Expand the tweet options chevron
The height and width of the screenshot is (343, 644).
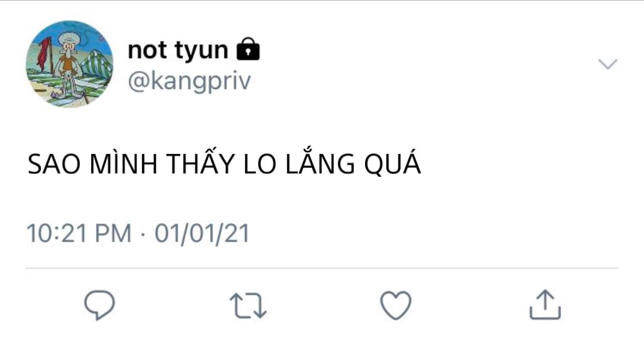click(608, 64)
